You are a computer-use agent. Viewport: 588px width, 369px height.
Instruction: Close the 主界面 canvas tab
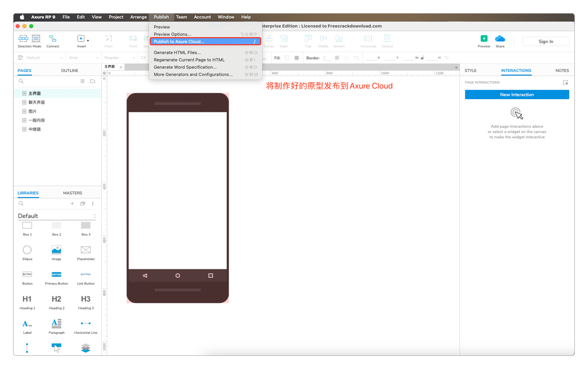pos(121,67)
